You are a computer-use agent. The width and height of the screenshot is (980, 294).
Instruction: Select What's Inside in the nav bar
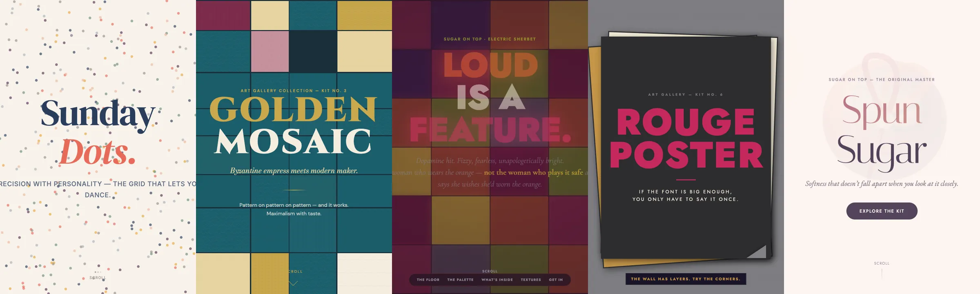[497, 280]
